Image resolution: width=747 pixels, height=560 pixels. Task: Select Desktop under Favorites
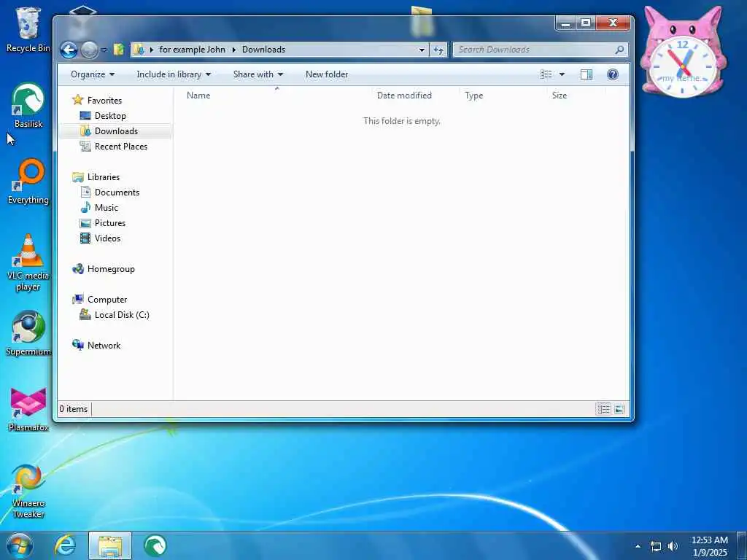[x=103, y=116]
